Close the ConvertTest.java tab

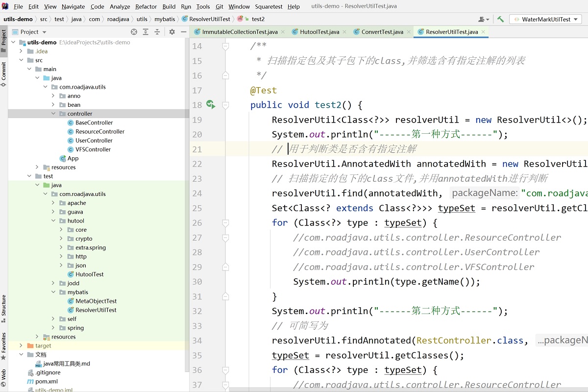click(x=408, y=32)
